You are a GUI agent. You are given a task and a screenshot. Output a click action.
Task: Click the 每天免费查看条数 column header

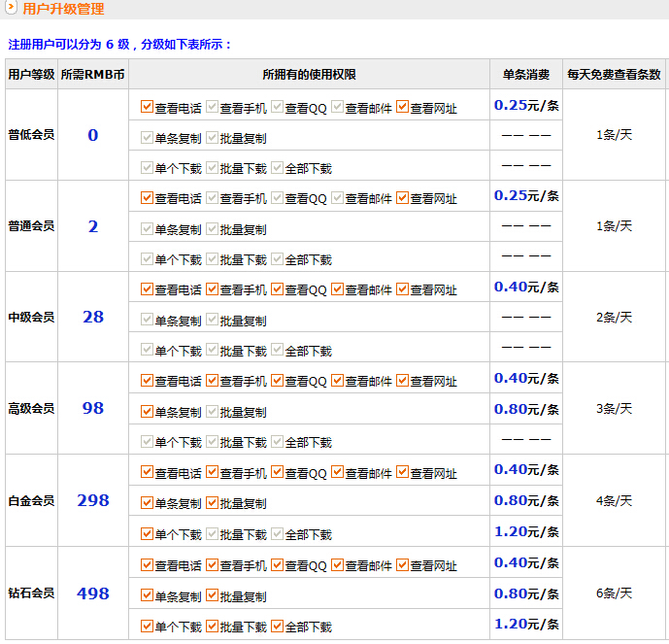coord(614,75)
